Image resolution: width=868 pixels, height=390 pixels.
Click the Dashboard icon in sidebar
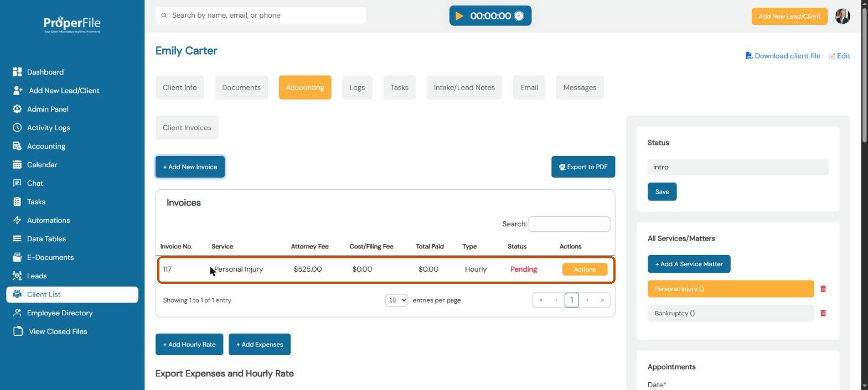coord(17,72)
